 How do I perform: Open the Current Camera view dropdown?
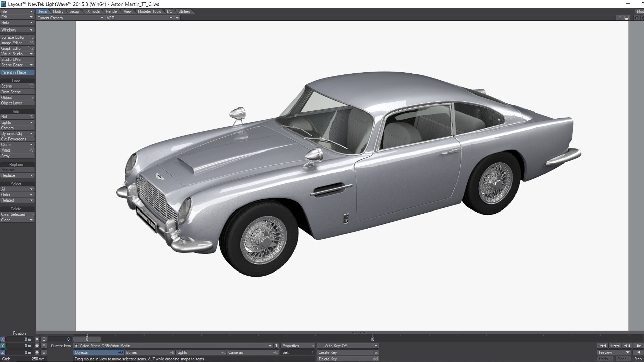pos(70,18)
